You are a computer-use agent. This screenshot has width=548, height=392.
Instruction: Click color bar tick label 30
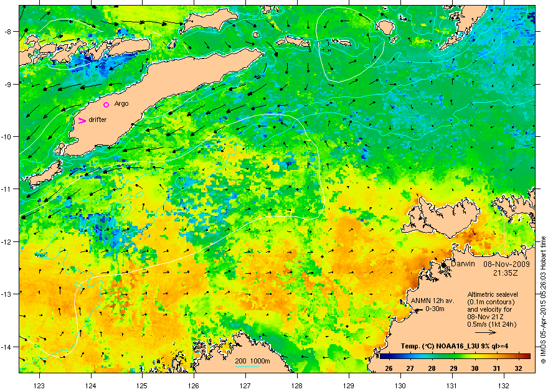[x=475, y=368]
